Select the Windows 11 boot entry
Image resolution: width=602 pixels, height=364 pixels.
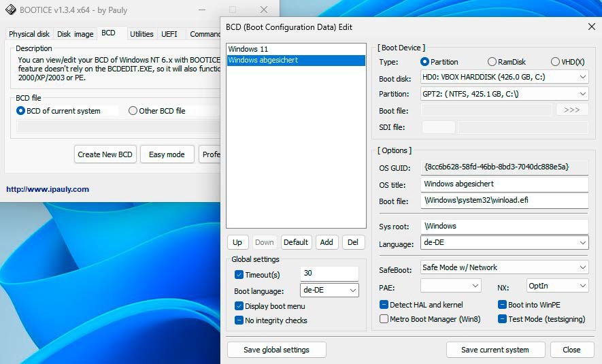pyautogui.click(x=296, y=49)
